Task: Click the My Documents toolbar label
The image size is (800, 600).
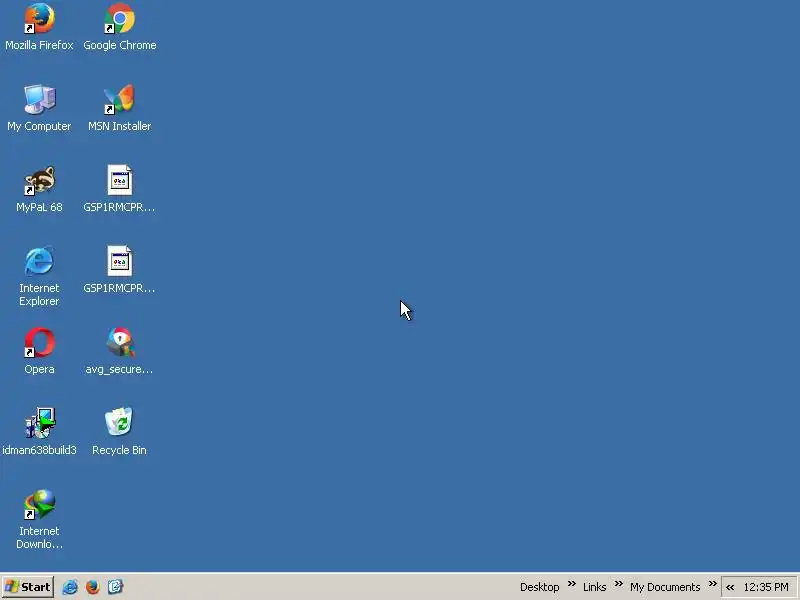Action: click(x=665, y=587)
